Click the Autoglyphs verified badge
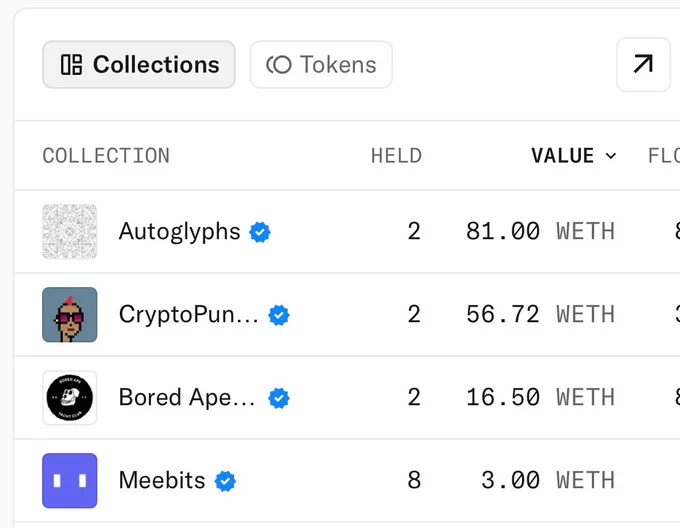 tap(260, 232)
